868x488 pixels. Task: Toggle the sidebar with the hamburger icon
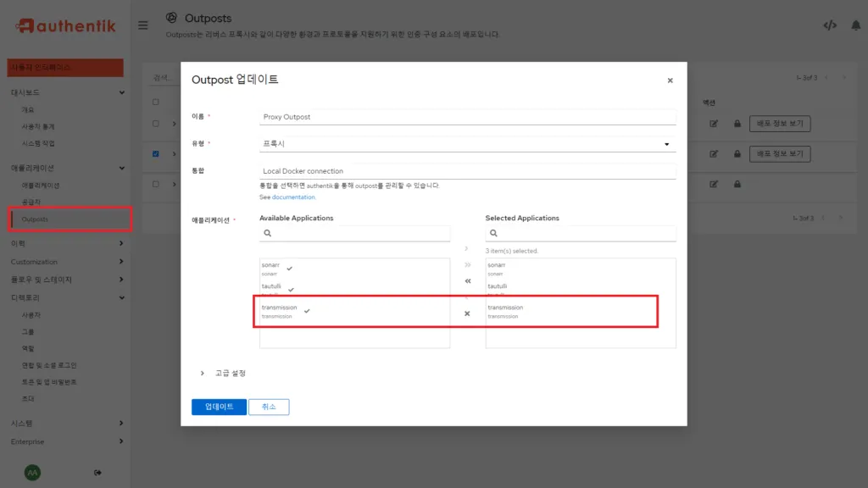click(x=142, y=25)
